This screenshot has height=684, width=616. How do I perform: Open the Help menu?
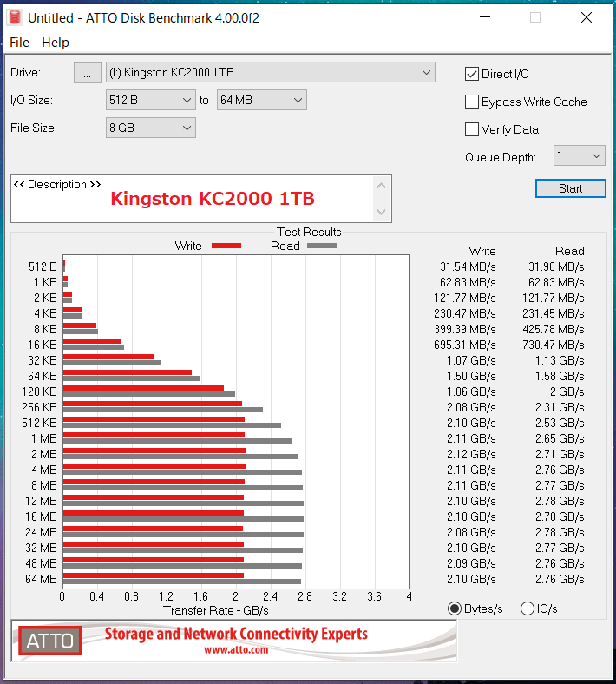tap(56, 43)
